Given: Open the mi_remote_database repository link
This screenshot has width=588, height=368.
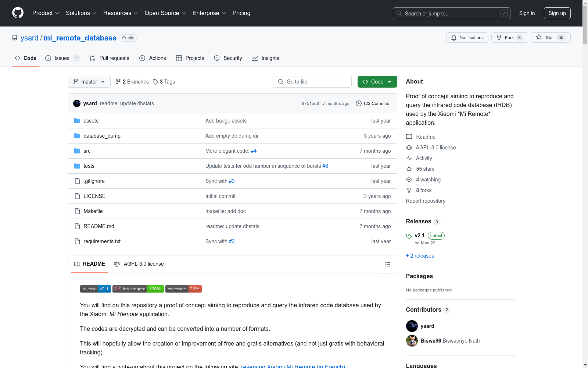Looking at the screenshot, I should [x=80, y=38].
